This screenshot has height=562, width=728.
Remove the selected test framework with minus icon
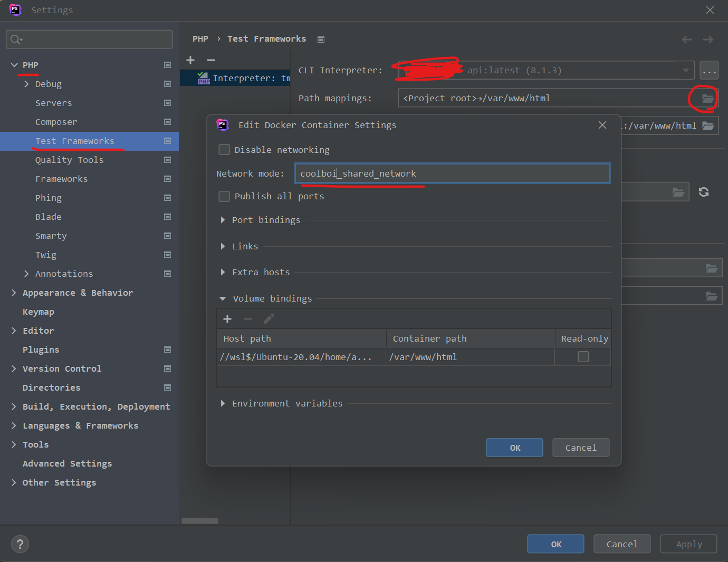point(211,60)
